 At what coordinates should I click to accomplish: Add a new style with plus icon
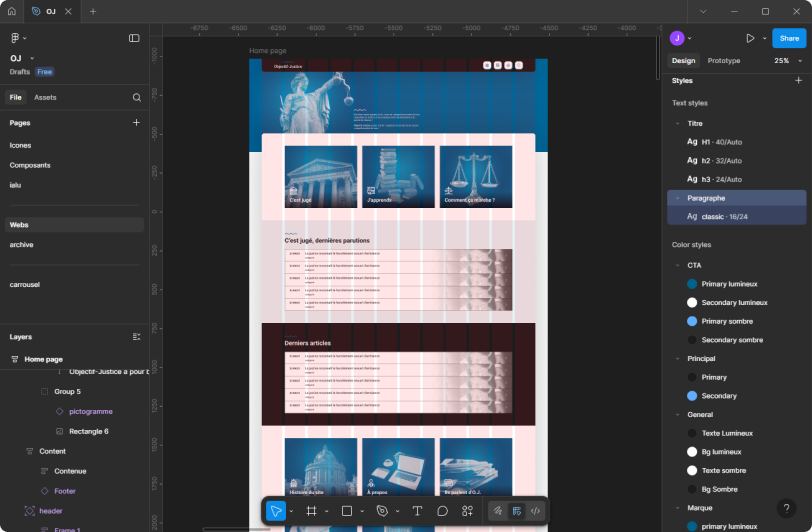pos(799,80)
